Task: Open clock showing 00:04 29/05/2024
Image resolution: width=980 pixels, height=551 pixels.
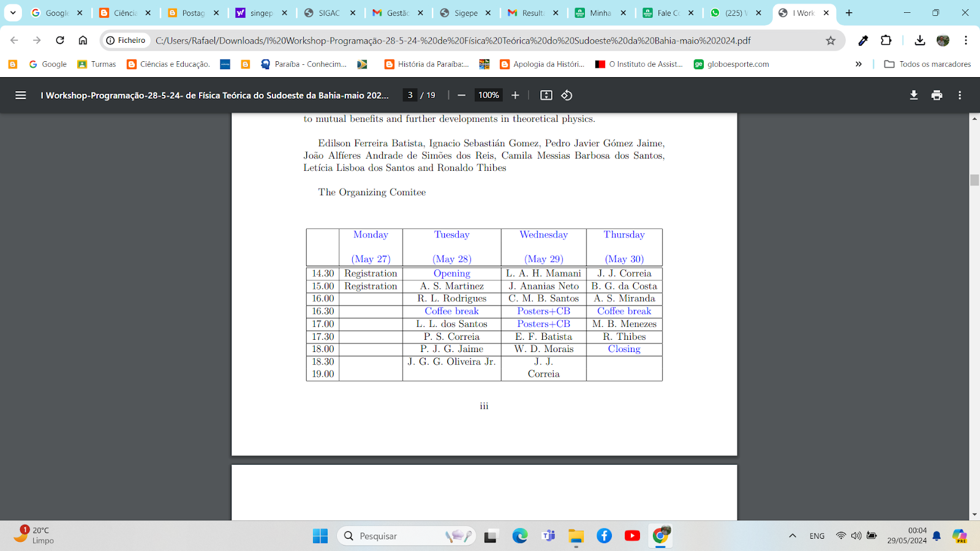Action: pyautogui.click(x=907, y=536)
